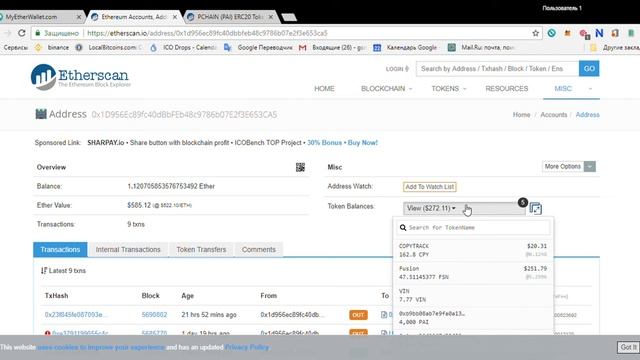Click the browser address bar URL
Screen dimensions: 640x360
click(x=207, y=33)
